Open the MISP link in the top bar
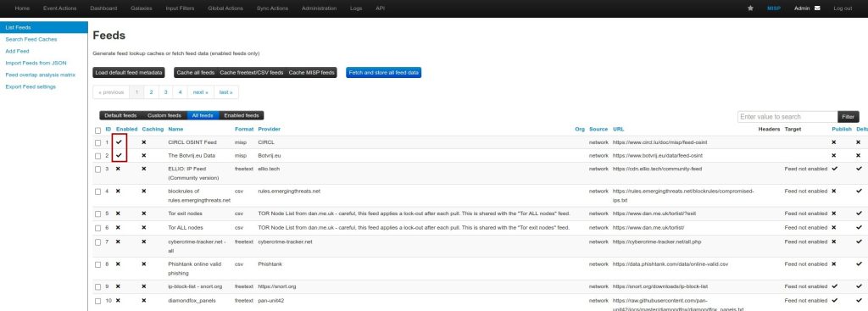868x311 pixels. click(774, 8)
